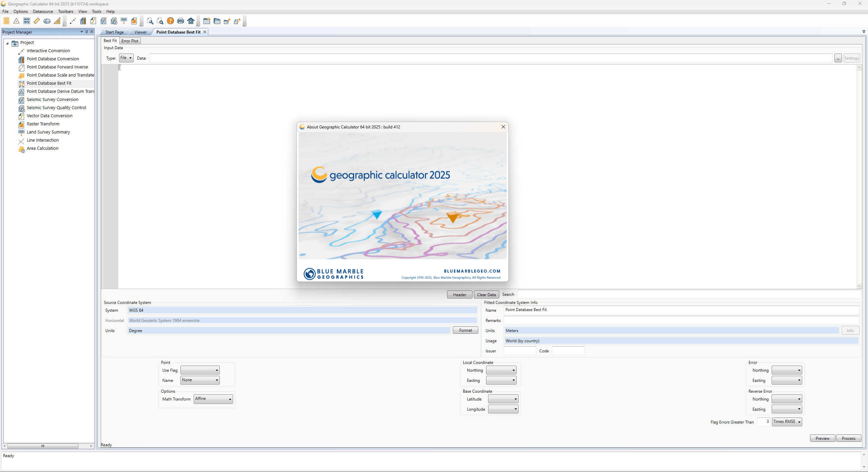
Task: Open Base Coordinate Latitude dropdown
Action: click(503, 399)
